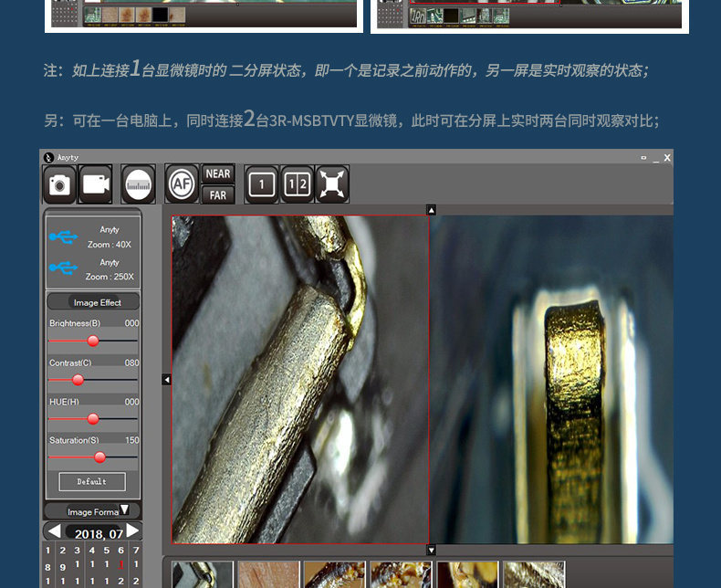The image size is (721, 588).
Task: Go to next month in calendar
Action: click(132, 530)
